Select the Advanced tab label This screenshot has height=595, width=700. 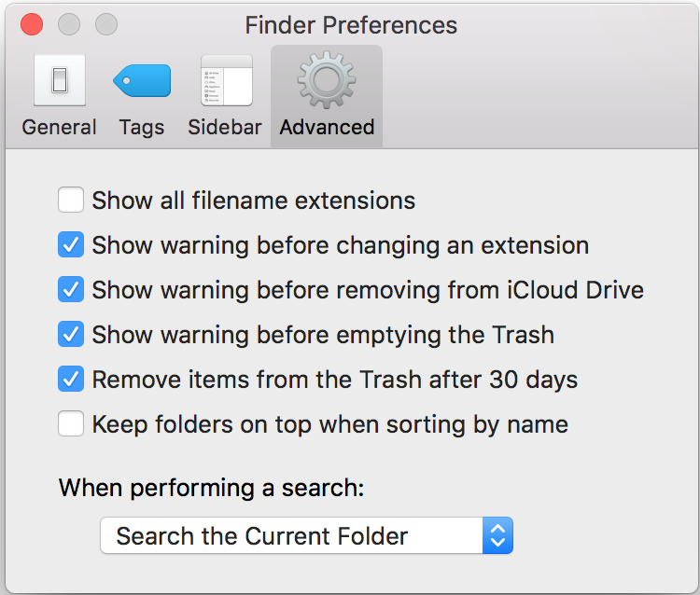point(327,128)
